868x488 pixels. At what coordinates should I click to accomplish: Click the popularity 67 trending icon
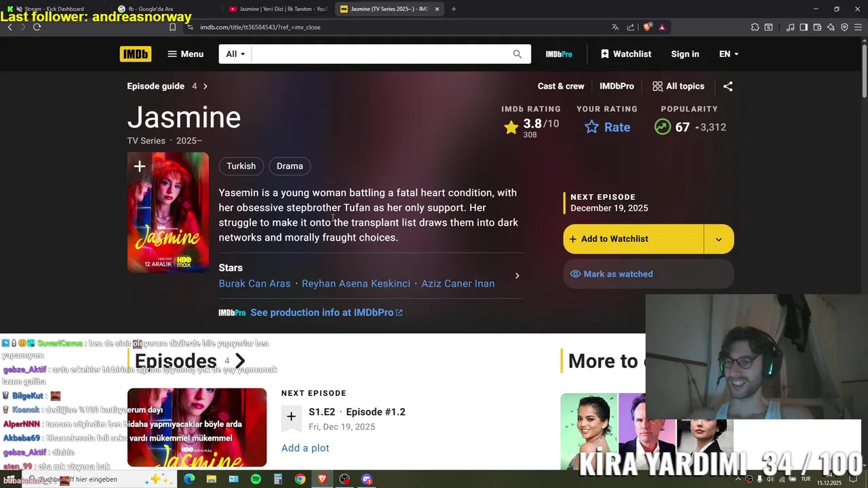[x=663, y=127]
